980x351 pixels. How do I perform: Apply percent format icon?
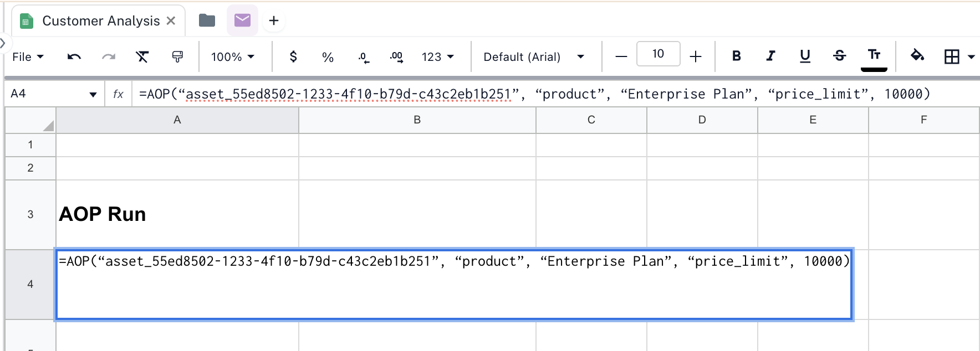coord(328,57)
